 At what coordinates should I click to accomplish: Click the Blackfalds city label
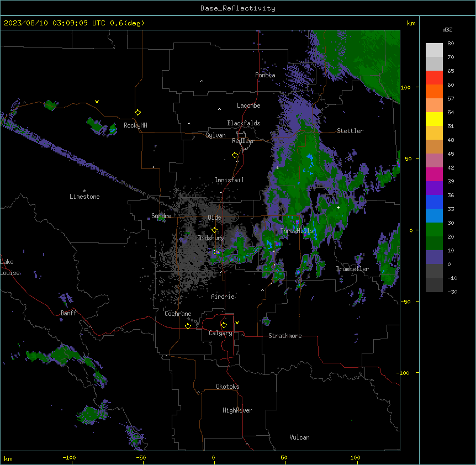pos(244,123)
